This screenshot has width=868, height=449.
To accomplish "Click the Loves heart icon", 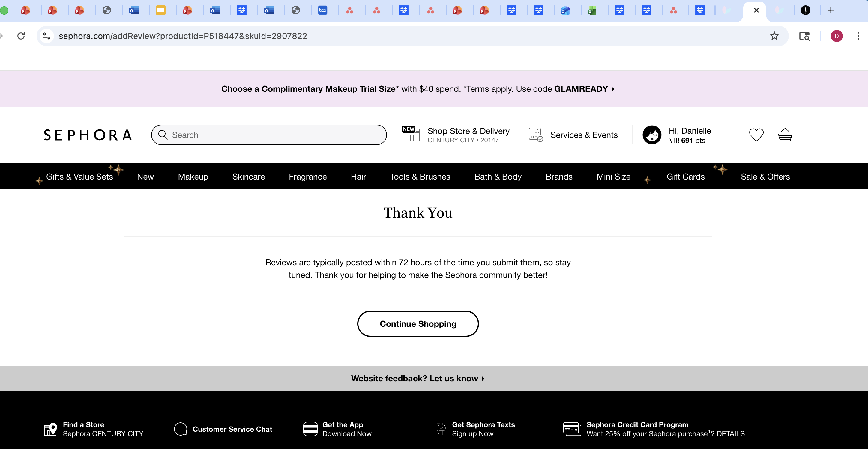I will [756, 135].
